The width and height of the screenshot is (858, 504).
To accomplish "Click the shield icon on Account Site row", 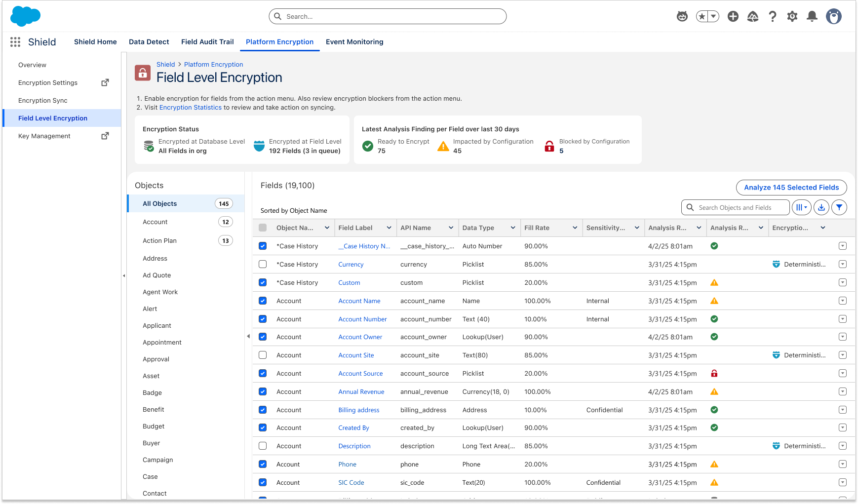I will [x=777, y=355].
